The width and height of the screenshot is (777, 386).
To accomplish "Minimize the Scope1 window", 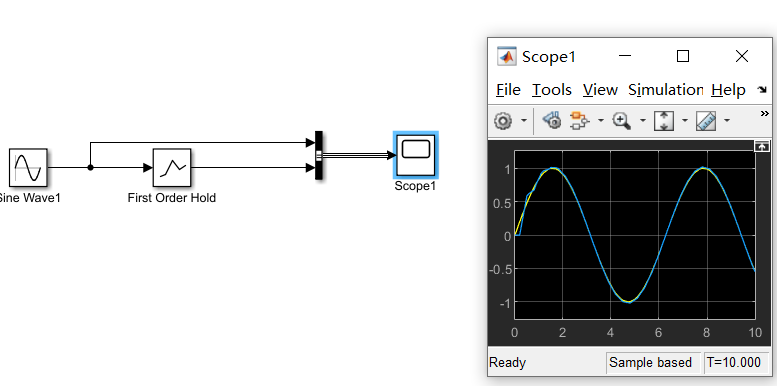I will tap(625, 56).
